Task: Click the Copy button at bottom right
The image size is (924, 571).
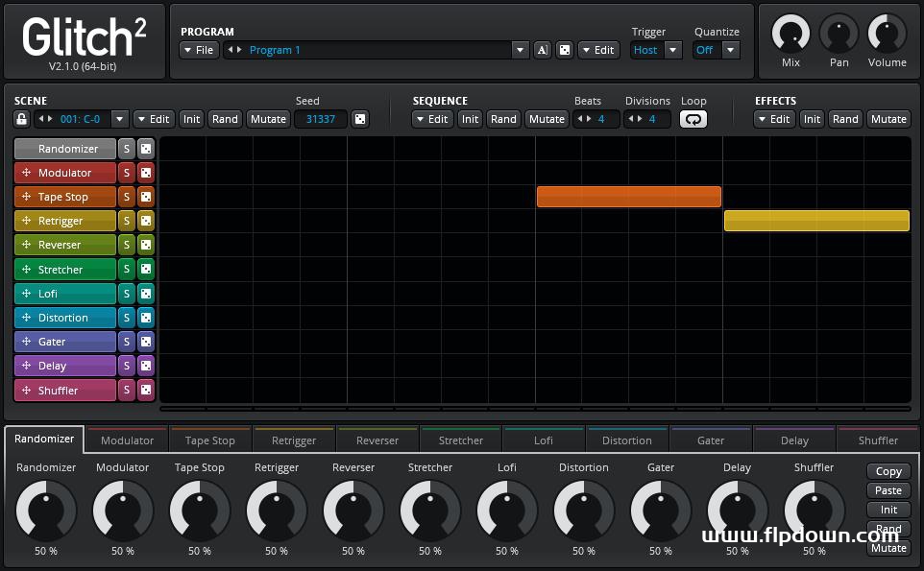Action: 888,471
